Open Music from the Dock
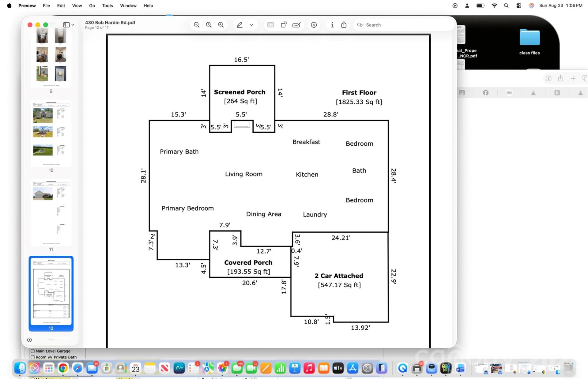This screenshot has width=588, height=379. coord(309,368)
